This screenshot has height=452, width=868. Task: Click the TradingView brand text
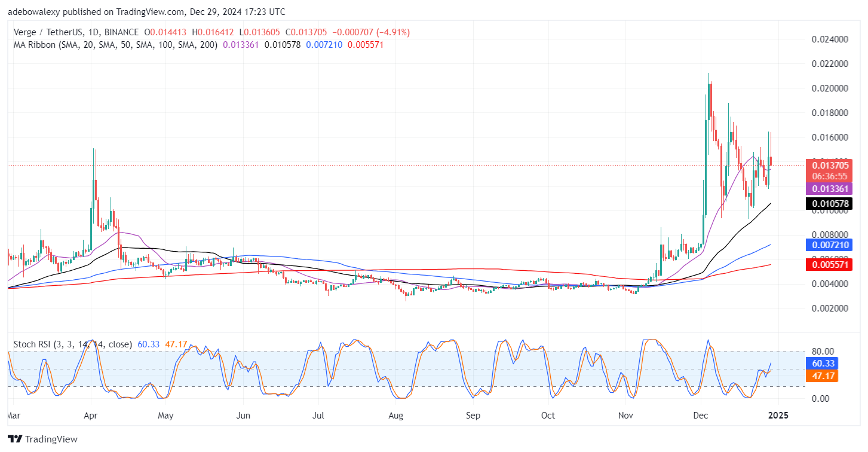[x=51, y=439]
